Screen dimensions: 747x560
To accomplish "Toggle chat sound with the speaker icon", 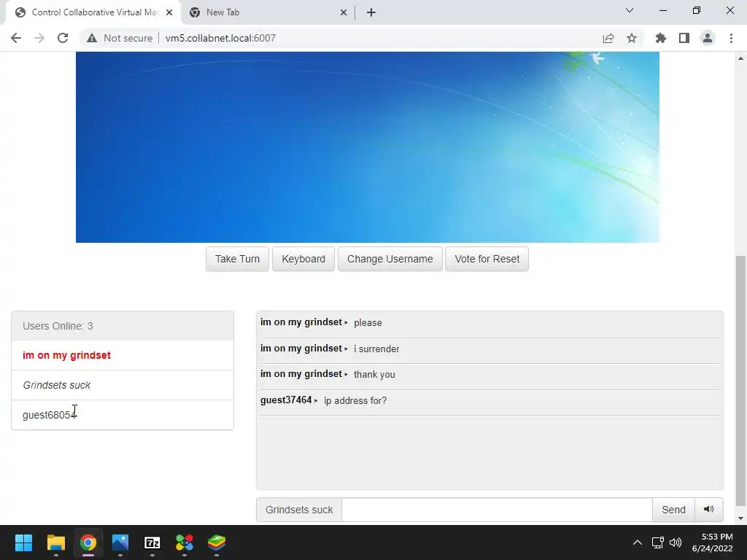I will coord(708,510).
